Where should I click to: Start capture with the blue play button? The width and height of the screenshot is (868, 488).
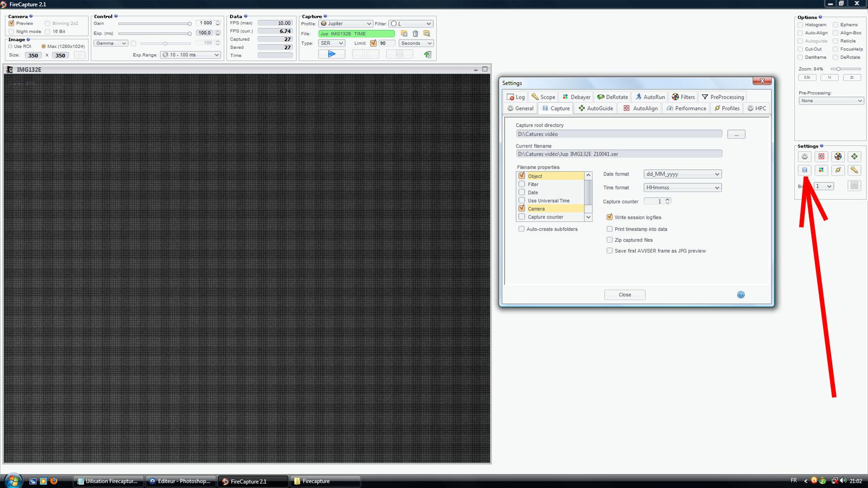tap(331, 54)
